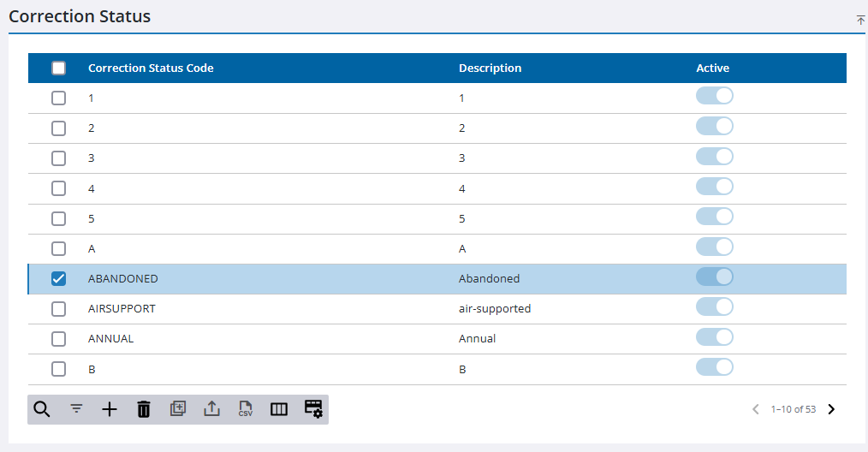This screenshot has width=868, height=452.
Task: Go to the next page of results
Action: tap(831, 409)
